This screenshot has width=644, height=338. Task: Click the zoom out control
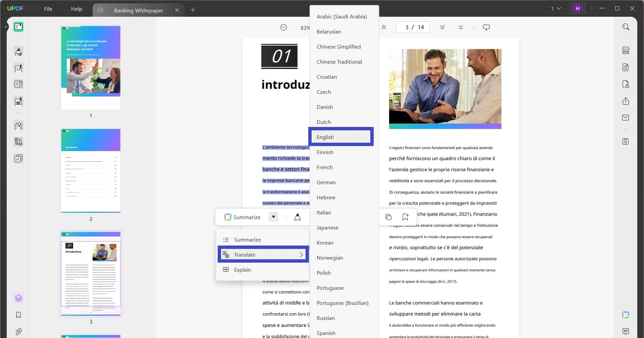pos(283,27)
